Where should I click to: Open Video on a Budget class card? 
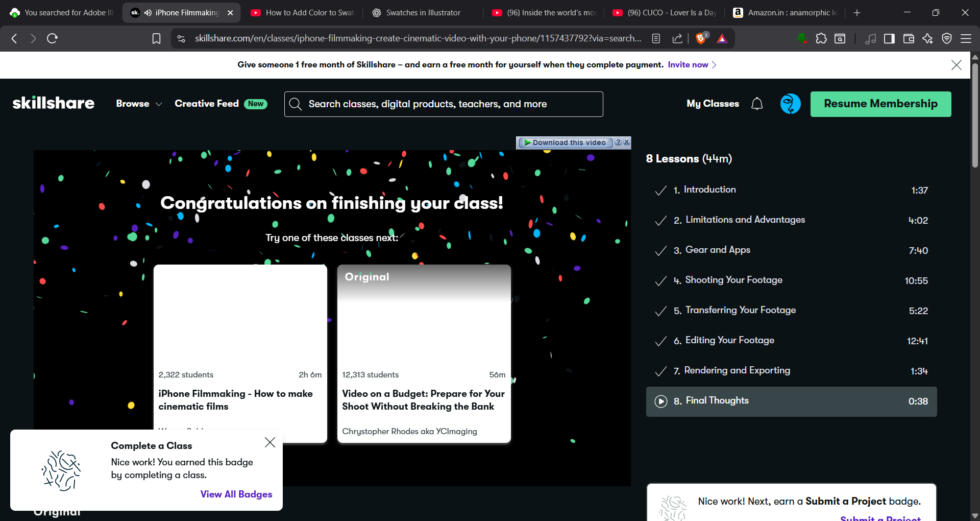424,353
